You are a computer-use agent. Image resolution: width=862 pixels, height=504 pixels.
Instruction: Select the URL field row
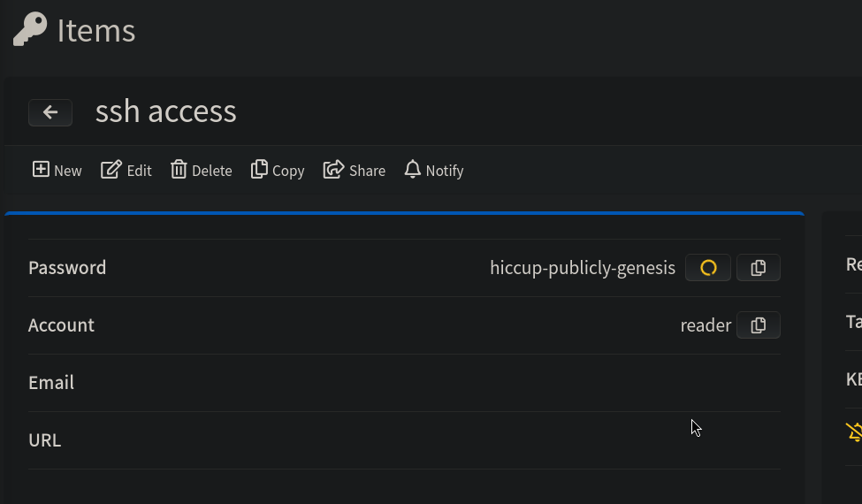click(404, 440)
